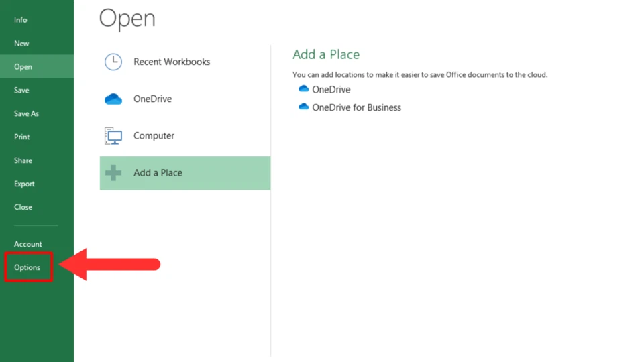Image resolution: width=644 pixels, height=362 pixels.
Task: Click the cloud icon beside OneDrive under Add a Place
Action: click(x=303, y=89)
